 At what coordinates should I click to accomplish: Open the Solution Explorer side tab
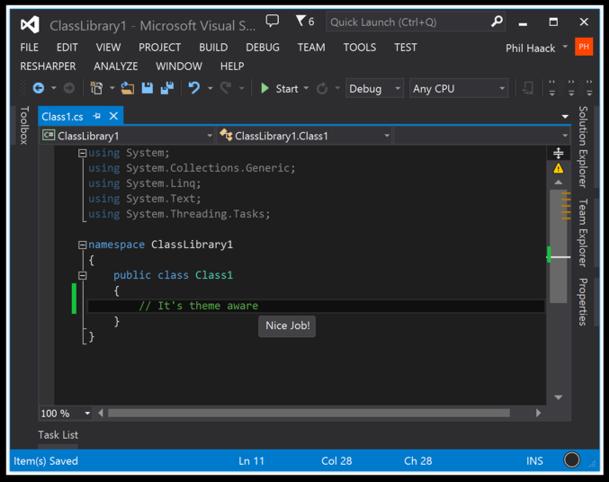[x=583, y=147]
